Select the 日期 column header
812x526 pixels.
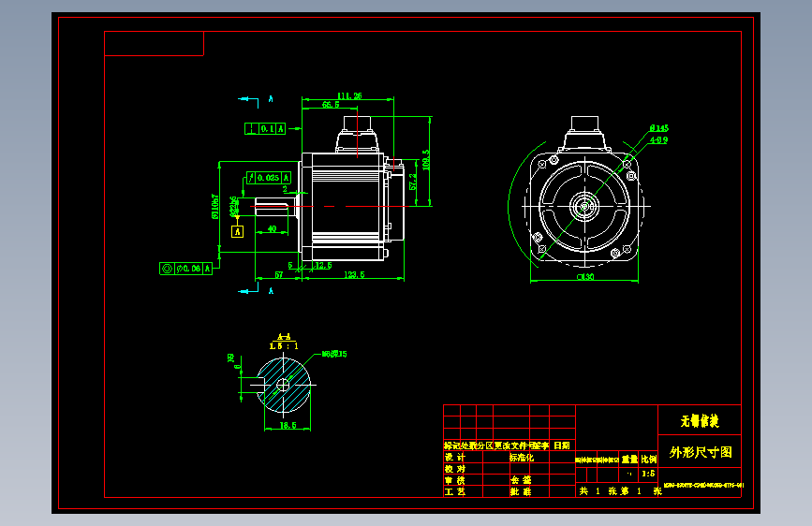pyautogui.click(x=562, y=446)
